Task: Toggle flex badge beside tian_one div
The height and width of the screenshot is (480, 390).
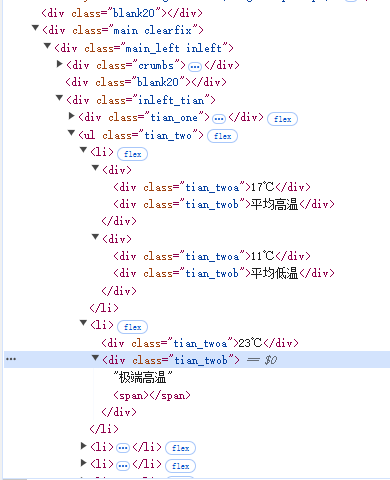Action: click(x=282, y=119)
